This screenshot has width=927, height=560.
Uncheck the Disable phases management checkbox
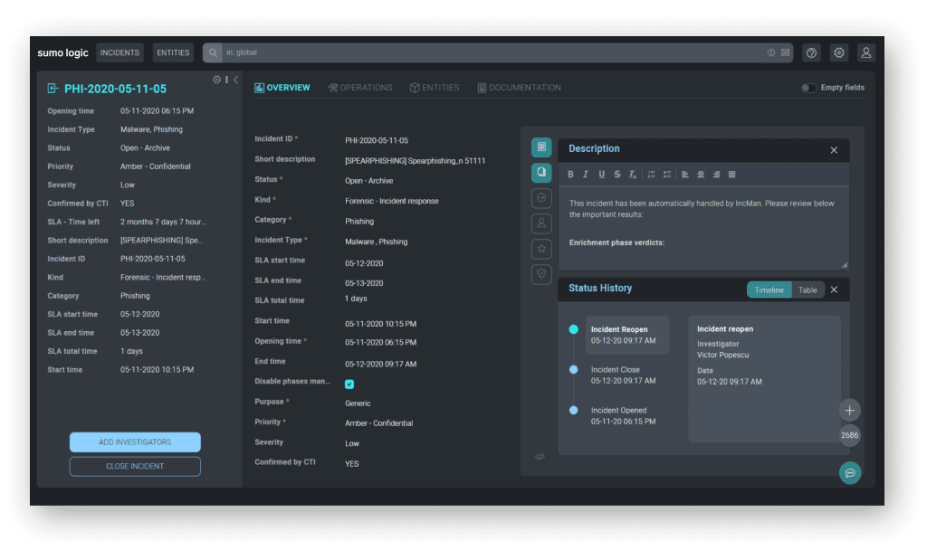(349, 384)
